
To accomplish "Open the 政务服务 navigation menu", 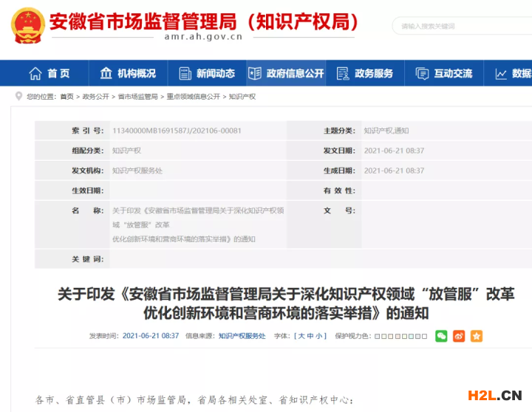I will pos(374,74).
